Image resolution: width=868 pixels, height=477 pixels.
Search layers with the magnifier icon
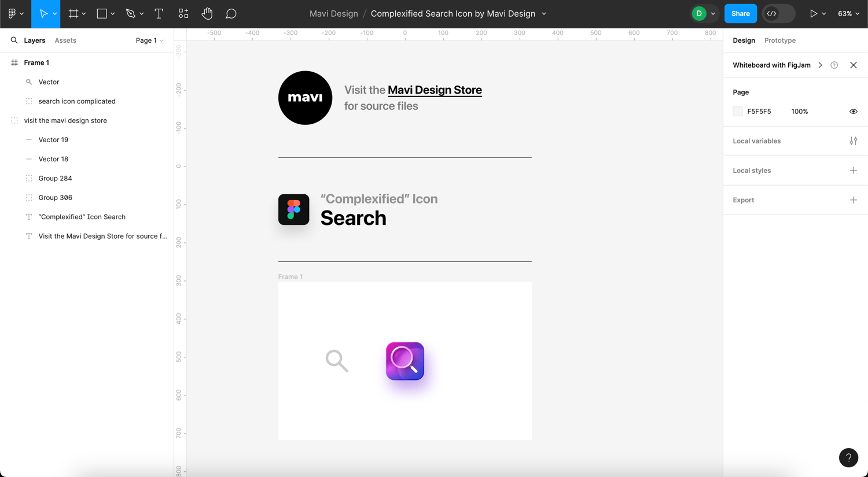pos(14,40)
